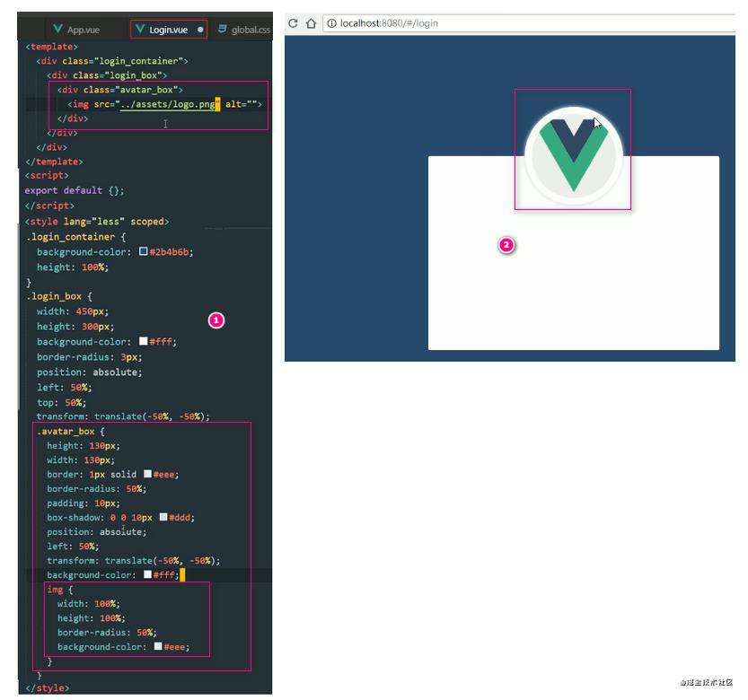The height and width of the screenshot is (700, 748).
Task: Click the div class="avatar_box" line
Action: (120, 90)
